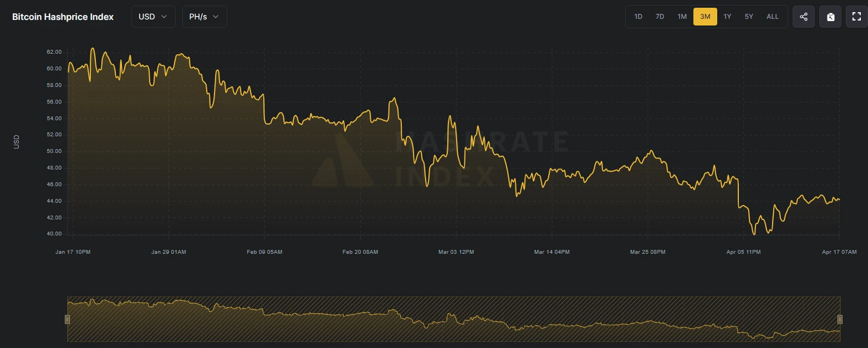Click the Apr 17 07AM axis label
The width and height of the screenshot is (868, 348).
point(839,252)
